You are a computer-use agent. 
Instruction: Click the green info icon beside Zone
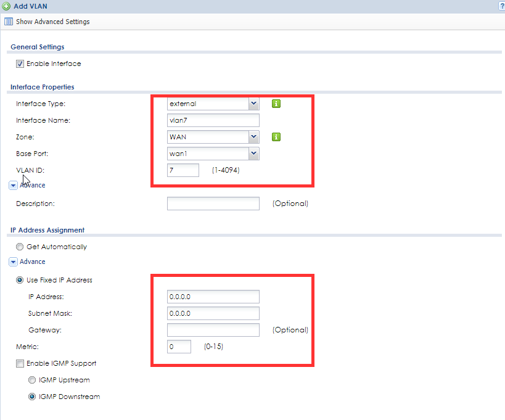pyautogui.click(x=276, y=137)
